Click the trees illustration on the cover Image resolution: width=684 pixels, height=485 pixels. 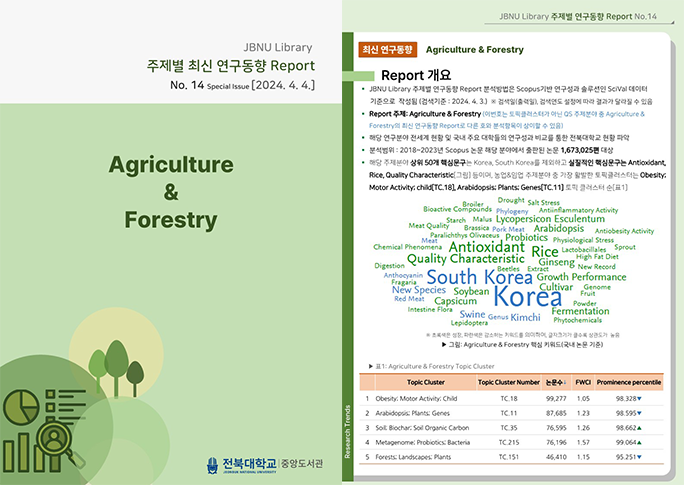[x=116, y=368]
